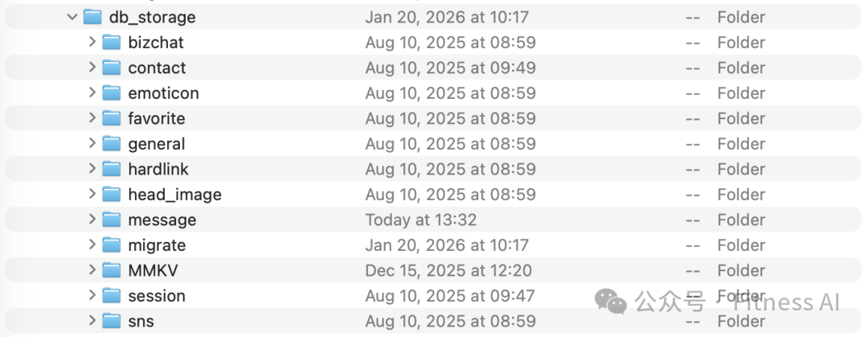Click the bizchat folder icon
Screen dimensions: 868x337
coord(112,43)
